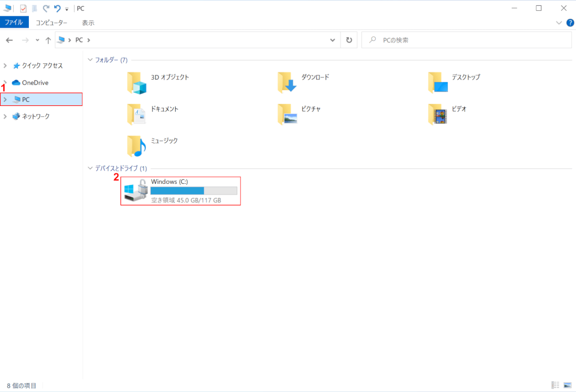
Task: Open the 表示 ribbon tab
Action: 88,23
